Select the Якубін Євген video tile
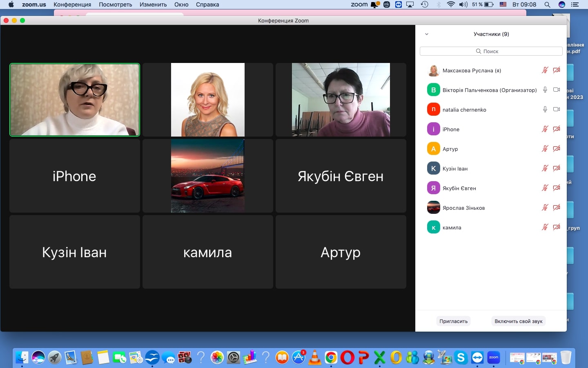This screenshot has width=588, height=368. (341, 176)
